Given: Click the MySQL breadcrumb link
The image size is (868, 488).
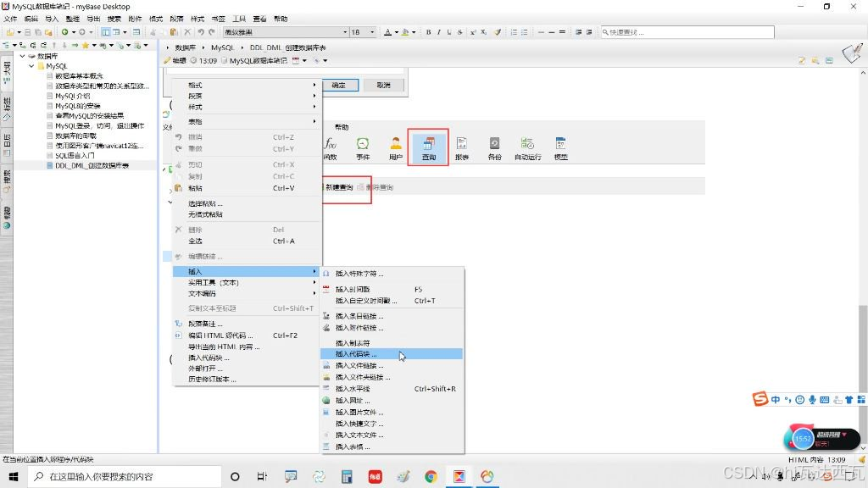Looking at the screenshot, I should (x=223, y=47).
